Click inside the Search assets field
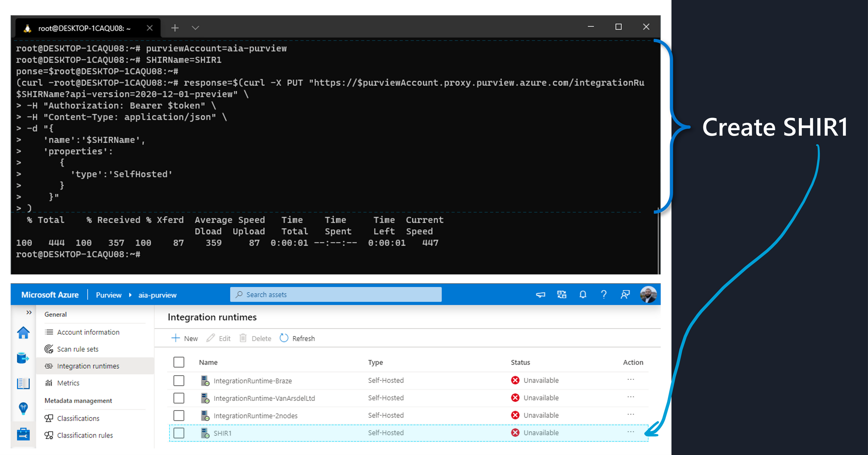Screen dimensions: 868x455 335,294
